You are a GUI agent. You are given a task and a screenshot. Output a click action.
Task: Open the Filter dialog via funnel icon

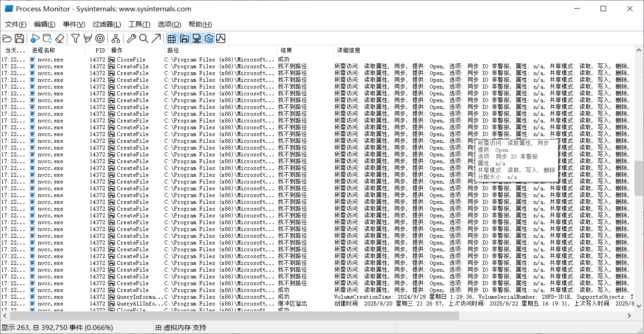coord(76,38)
